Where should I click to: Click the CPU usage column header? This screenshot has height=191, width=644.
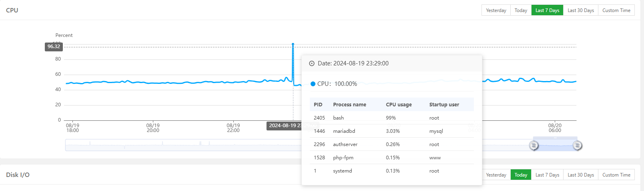(x=399, y=105)
